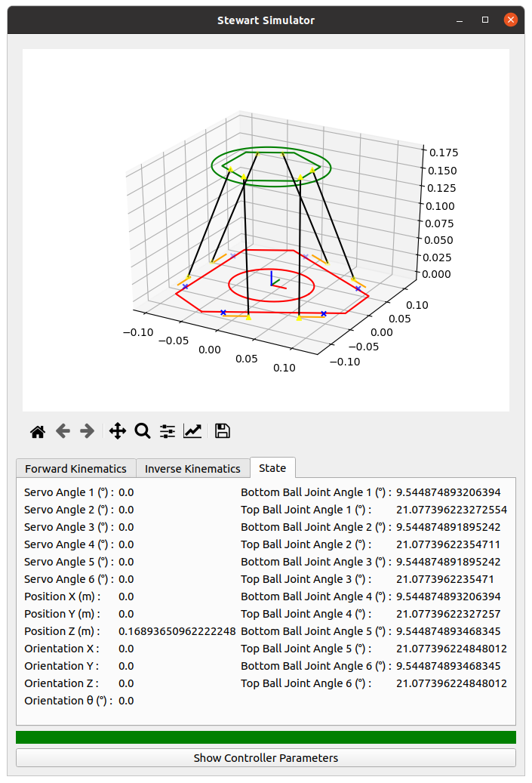
Task: Open Configure subplots settings
Action: click(x=168, y=431)
